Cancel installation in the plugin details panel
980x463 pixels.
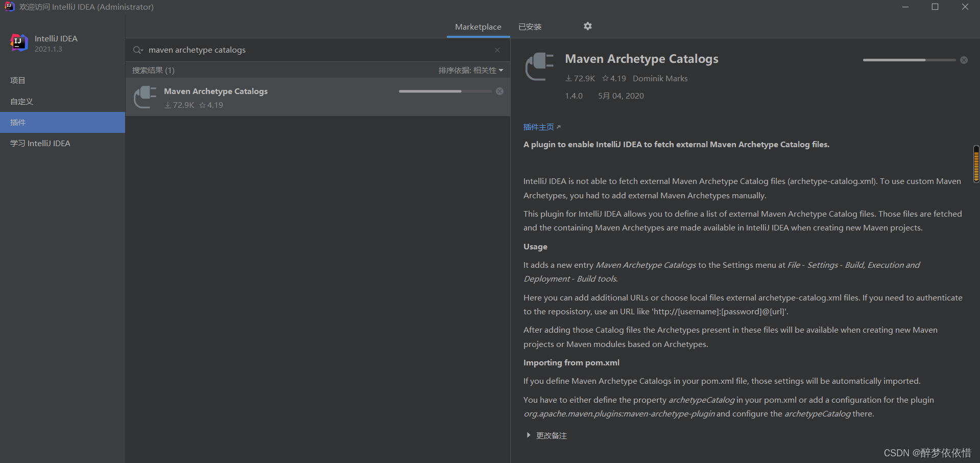tap(964, 60)
